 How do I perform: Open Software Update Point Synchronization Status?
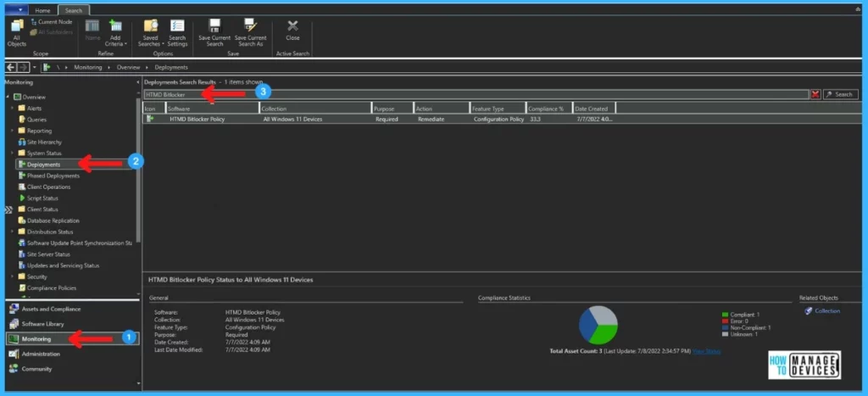[75, 243]
